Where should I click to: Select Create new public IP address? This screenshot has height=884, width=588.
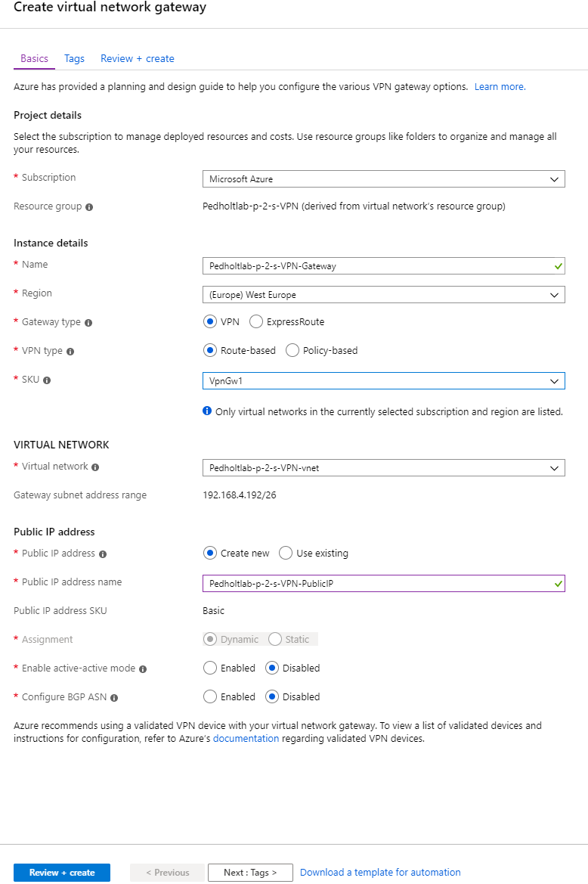210,553
